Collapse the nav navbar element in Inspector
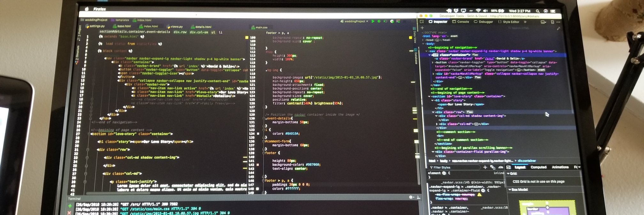 point(426,51)
